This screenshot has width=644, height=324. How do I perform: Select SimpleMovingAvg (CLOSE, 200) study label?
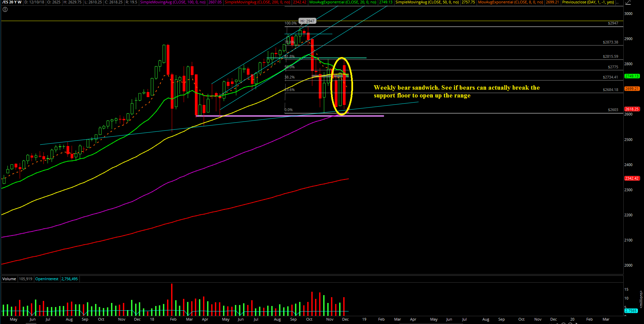click(x=257, y=2)
